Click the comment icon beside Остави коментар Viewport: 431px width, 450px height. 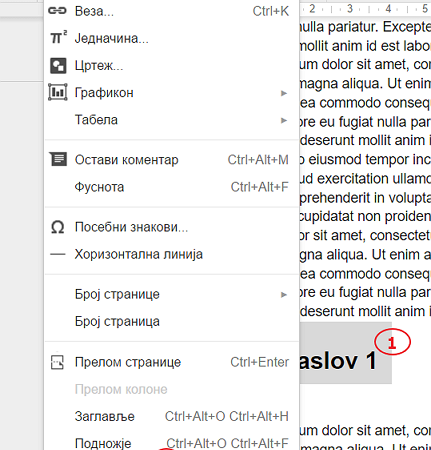[58, 159]
